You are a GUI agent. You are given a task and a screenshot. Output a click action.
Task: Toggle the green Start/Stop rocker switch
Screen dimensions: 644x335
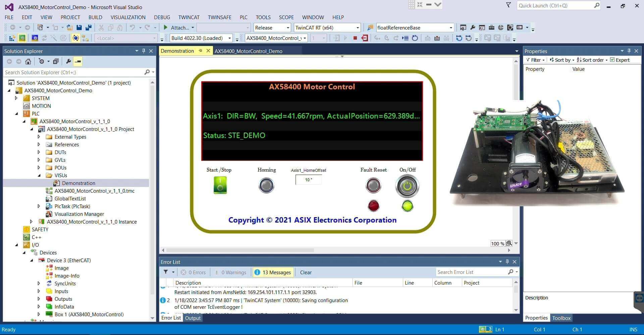(220, 185)
